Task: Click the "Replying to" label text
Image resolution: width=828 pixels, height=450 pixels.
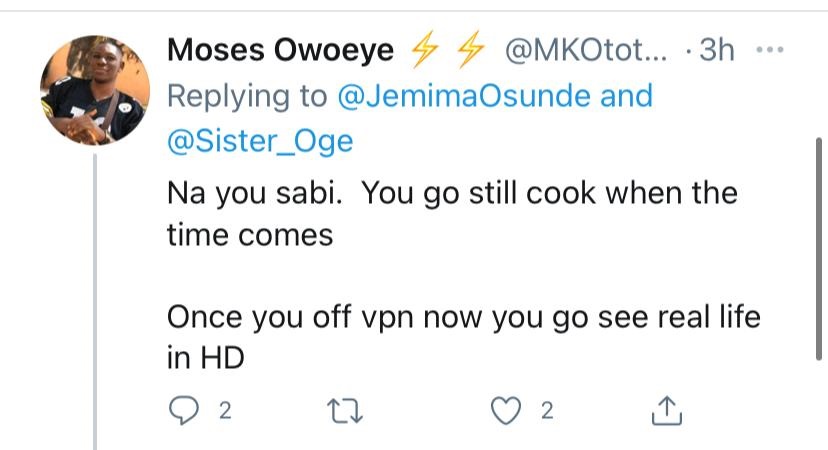Action: tap(247, 97)
